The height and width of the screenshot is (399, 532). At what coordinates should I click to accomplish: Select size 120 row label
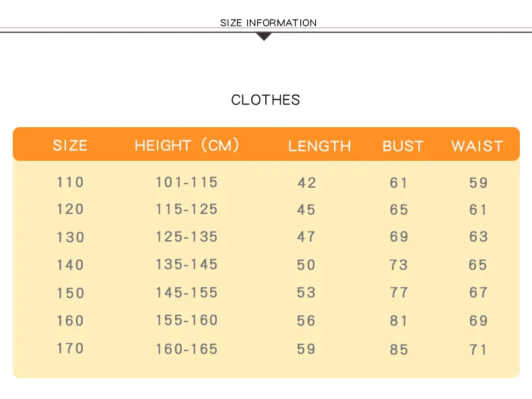click(x=70, y=209)
